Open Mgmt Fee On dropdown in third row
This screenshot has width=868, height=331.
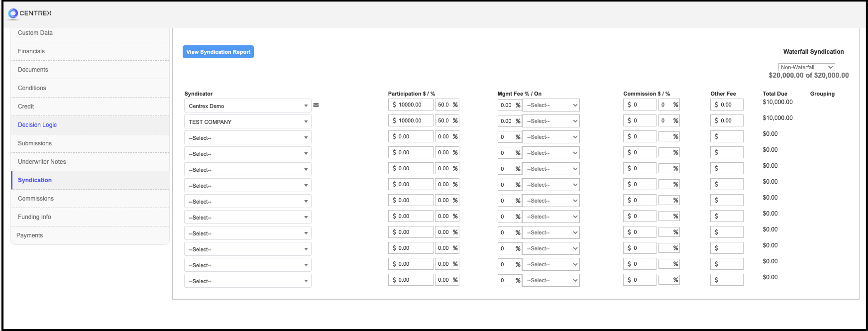coord(551,137)
